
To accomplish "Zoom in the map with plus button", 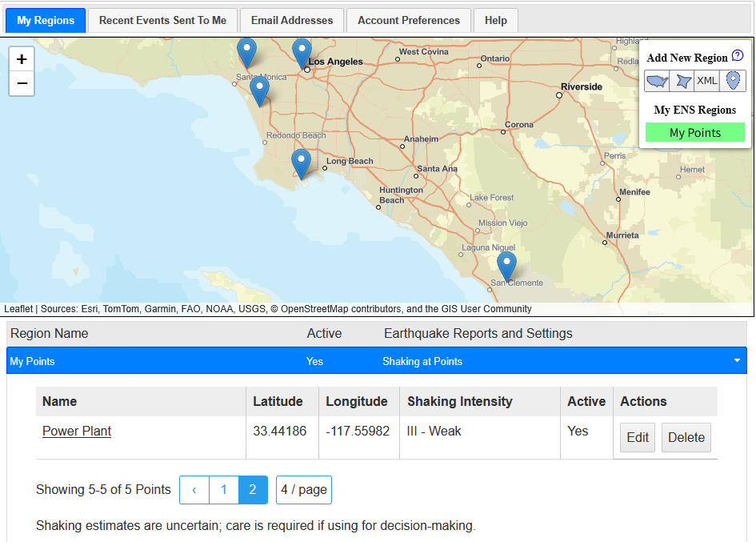I will point(22,59).
